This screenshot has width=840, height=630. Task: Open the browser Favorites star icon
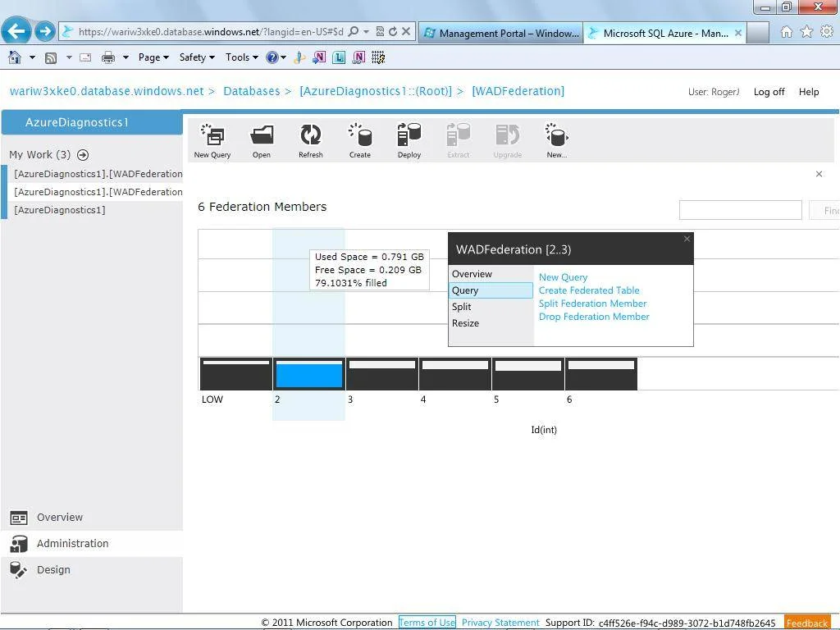click(x=806, y=32)
